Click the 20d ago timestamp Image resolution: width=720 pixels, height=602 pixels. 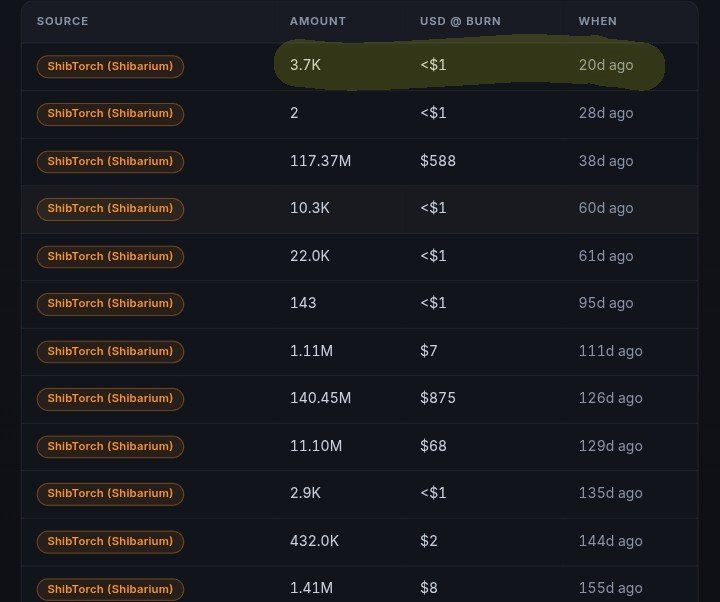(x=606, y=65)
